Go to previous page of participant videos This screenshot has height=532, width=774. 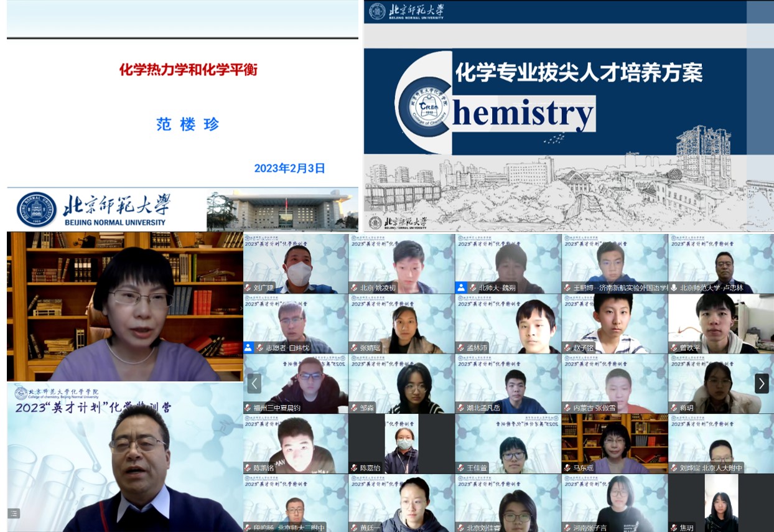[x=254, y=383]
